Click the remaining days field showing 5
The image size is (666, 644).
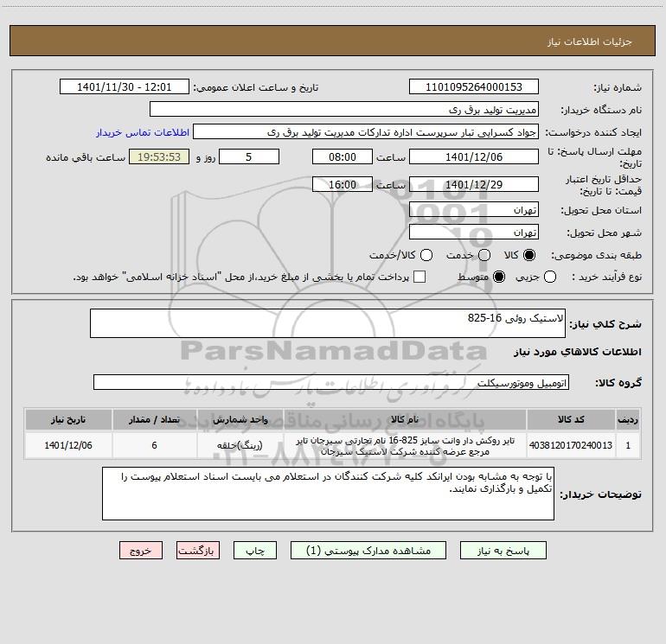249,156
